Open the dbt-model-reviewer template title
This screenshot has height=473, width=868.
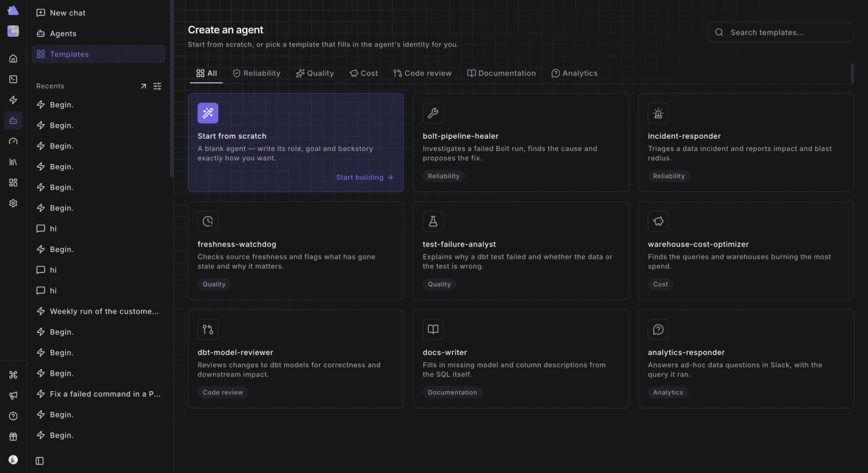coord(235,352)
